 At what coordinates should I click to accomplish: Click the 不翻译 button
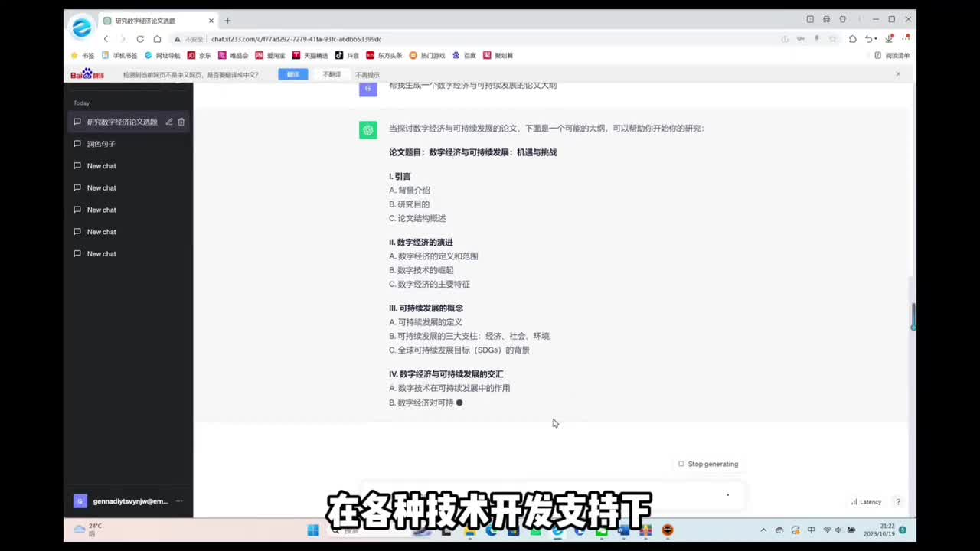click(x=332, y=74)
